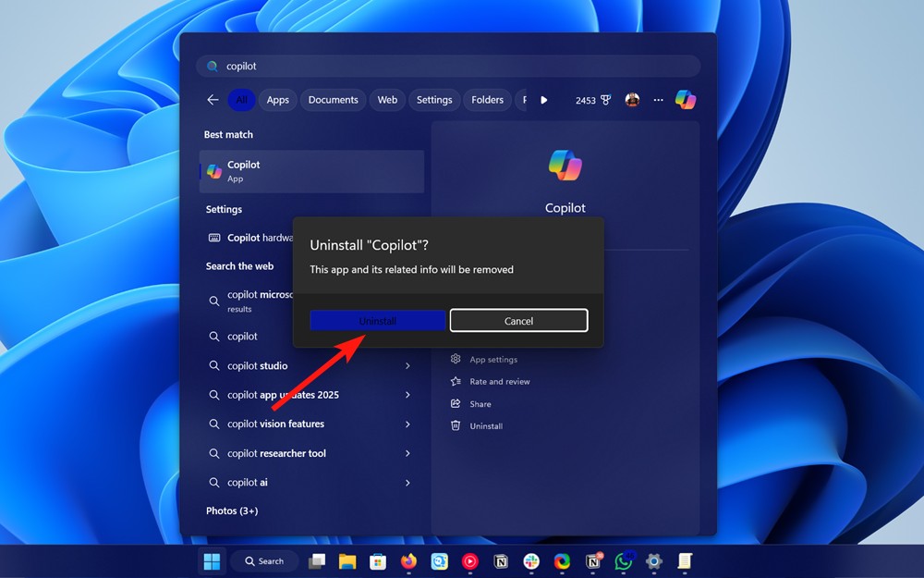
Task: Switch to the Apps filter tab
Action: pos(277,100)
